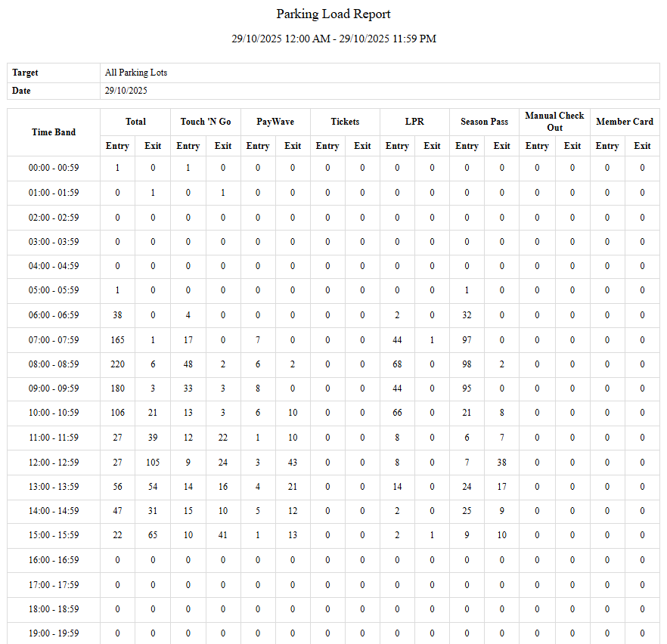Image resolution: width=667 pixels, height=644 pixels.
Task: Select the report date range subtitle
Action: pyautogui.click(x=333, y=39)
